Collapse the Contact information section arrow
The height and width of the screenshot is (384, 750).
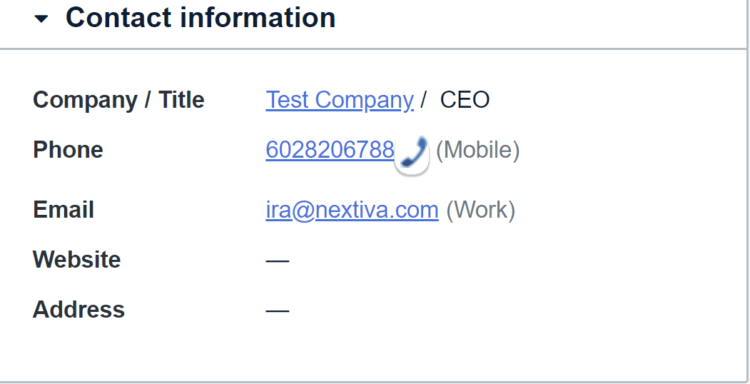click(x=42, y=19)
